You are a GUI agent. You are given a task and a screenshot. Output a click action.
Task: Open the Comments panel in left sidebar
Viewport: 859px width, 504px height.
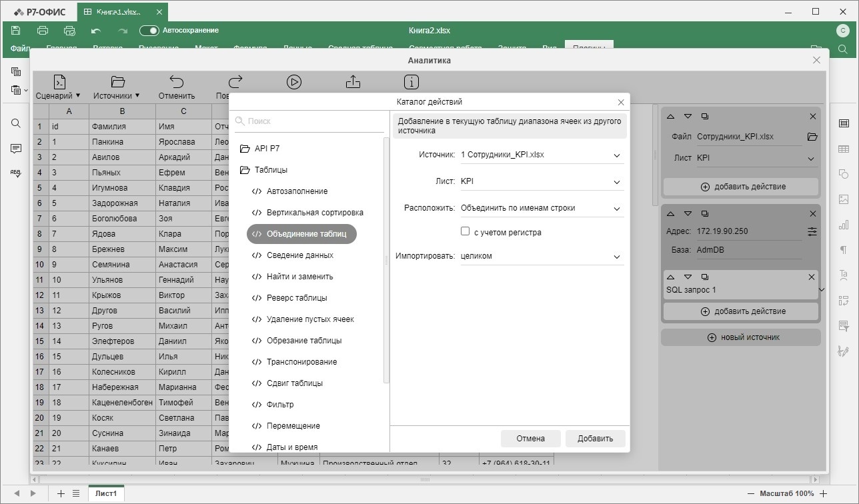pyautogui.click(x=16, y=148)
